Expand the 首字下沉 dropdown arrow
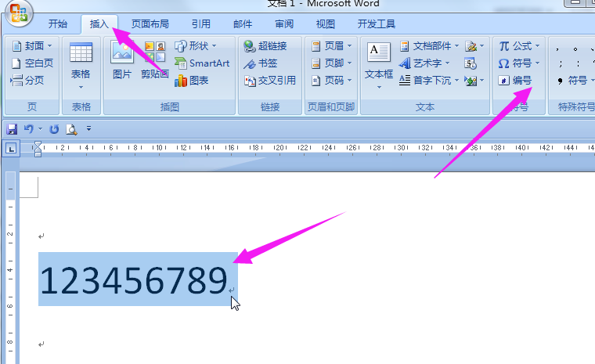 (456, 81)
